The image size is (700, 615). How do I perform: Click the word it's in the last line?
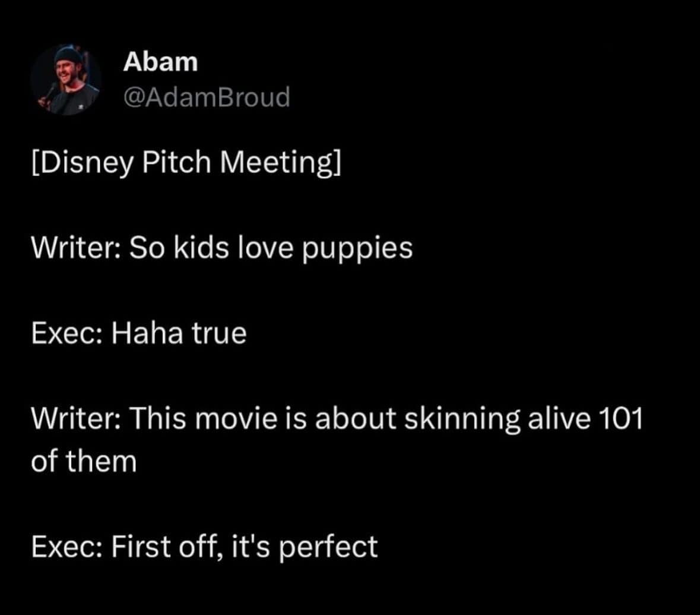(254, 547)
